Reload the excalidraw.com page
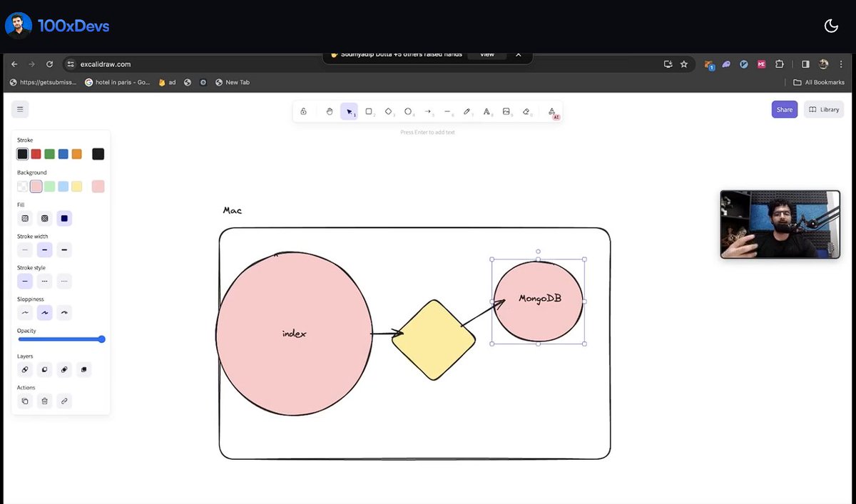This screenshot has height=504, width=856. coord(49,64)
